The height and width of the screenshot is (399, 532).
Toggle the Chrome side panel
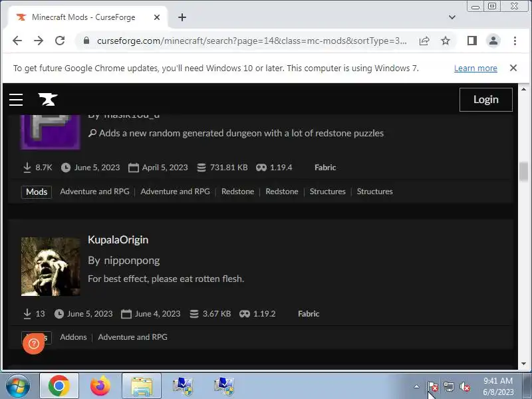[x=472, y=41]
